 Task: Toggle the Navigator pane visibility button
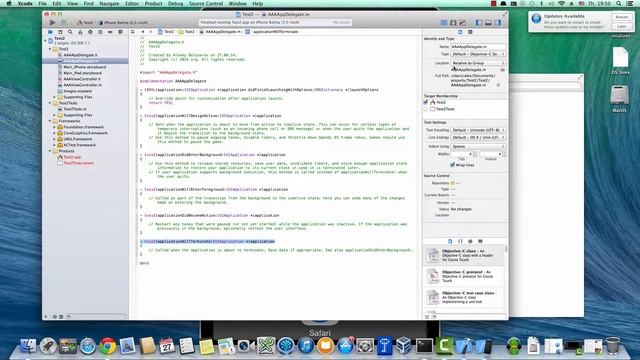pyautogui.click(x=479, y=22)
